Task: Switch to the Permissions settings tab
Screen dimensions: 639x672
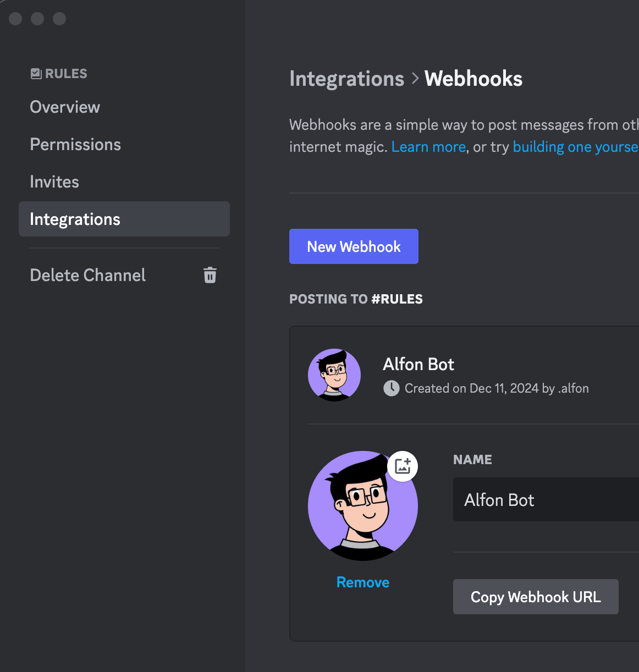Action: tap(75, 145)
